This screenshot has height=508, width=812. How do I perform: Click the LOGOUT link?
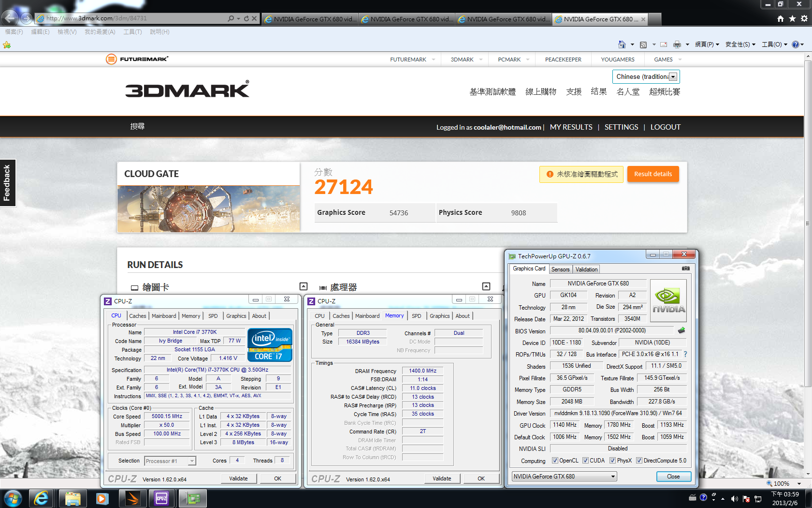tap(665, 127)
